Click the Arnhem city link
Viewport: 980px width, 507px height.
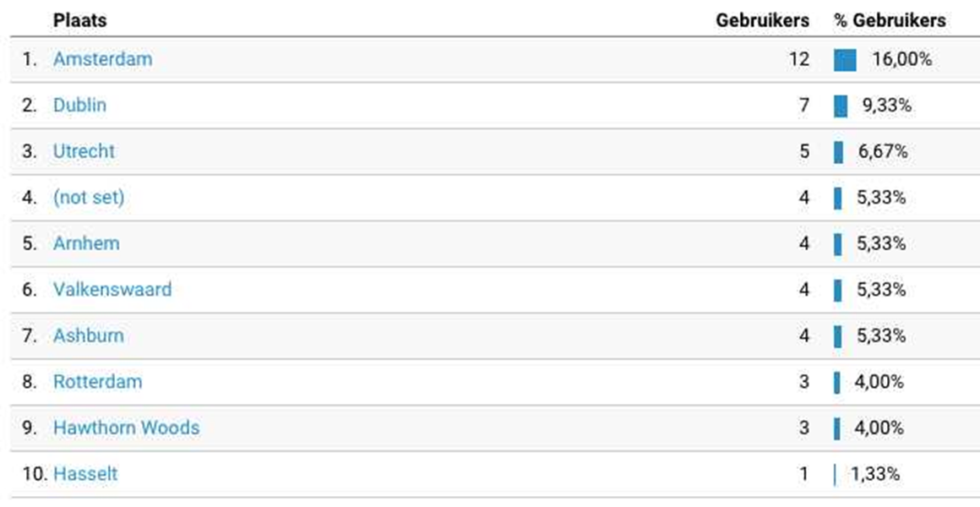tap(86, 243)
